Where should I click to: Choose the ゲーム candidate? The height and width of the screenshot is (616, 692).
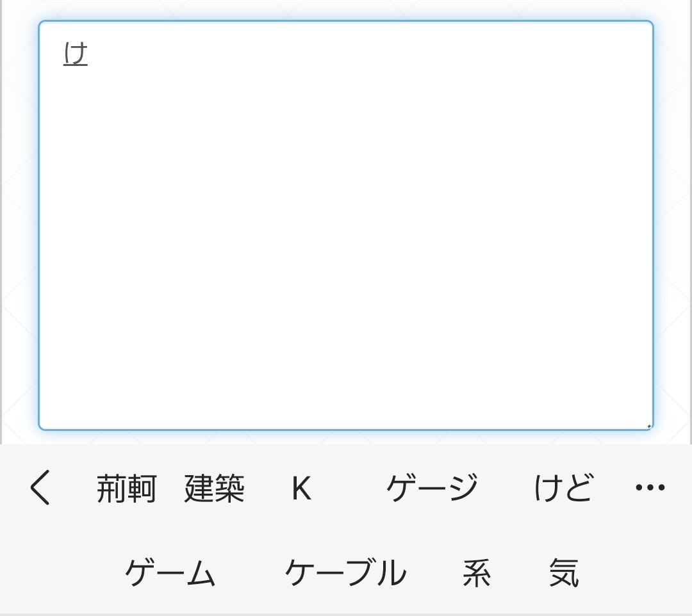pos(170,572)
